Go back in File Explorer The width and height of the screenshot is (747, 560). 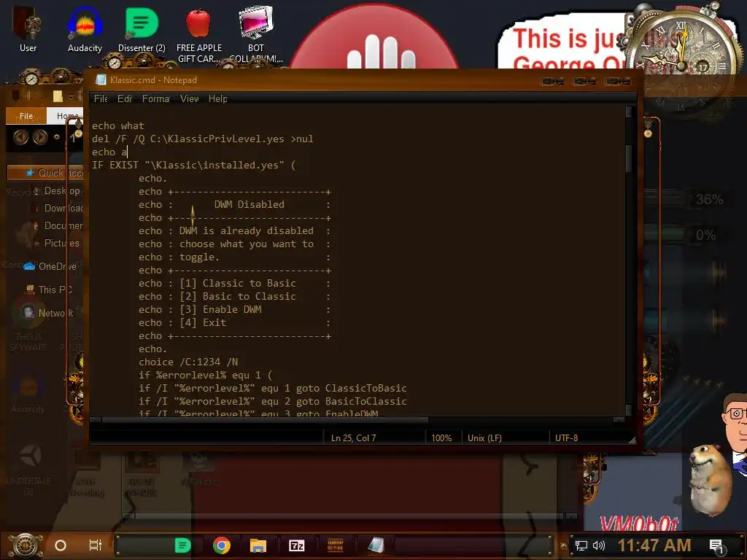click(21, 137)
